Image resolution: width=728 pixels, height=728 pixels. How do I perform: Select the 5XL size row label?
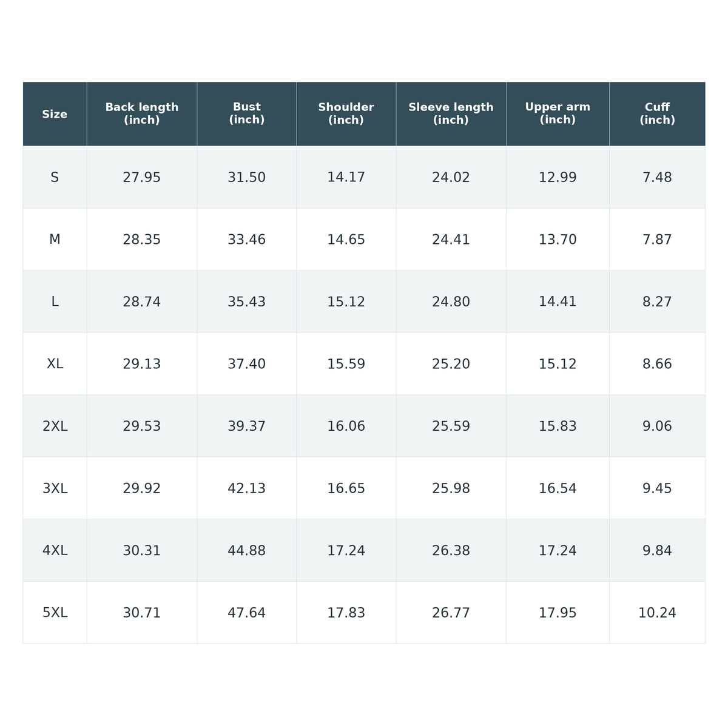(x=55, y=613)
